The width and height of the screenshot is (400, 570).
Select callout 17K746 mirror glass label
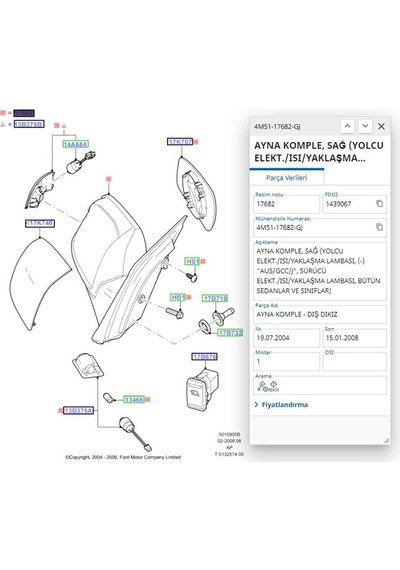pyautogui.click(x=40, y=223)
